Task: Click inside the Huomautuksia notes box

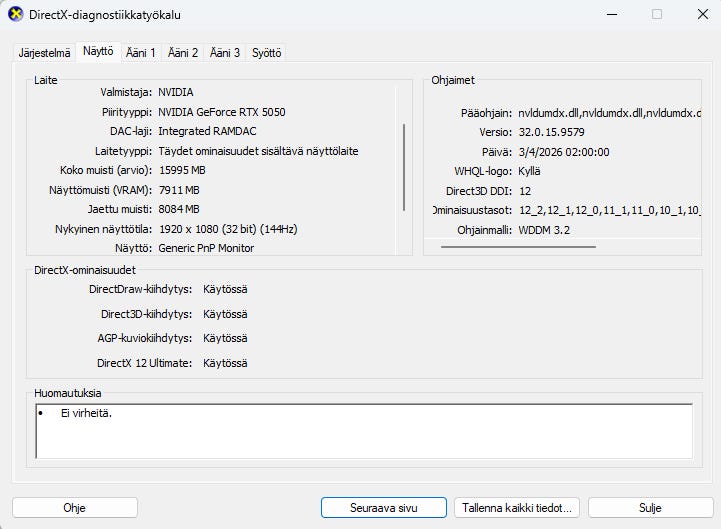Action: [364, 431]
